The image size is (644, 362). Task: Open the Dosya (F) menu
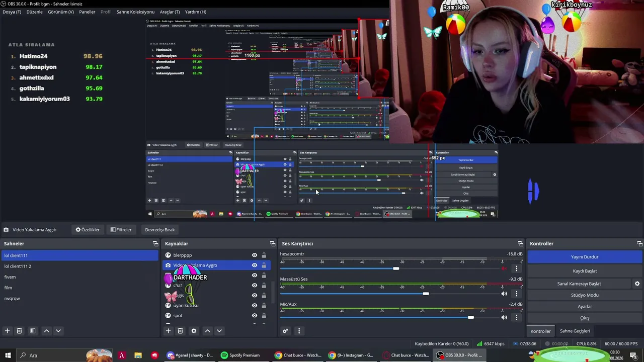pos(12,12)
